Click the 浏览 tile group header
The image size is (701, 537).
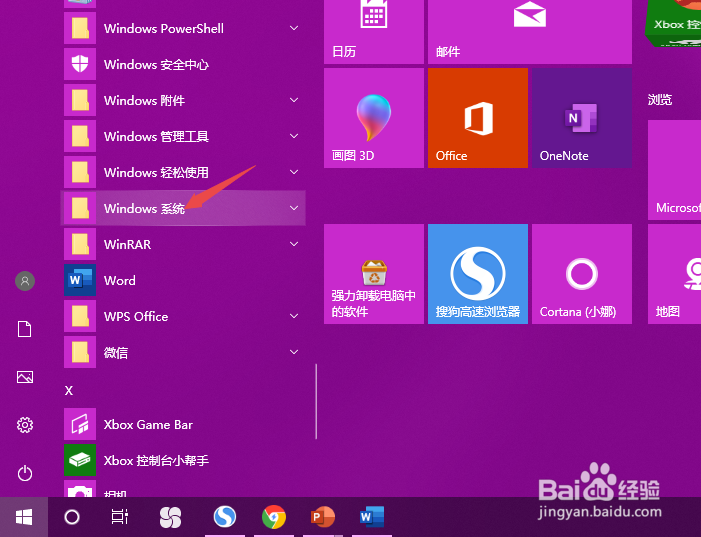[x=660, y=100]
